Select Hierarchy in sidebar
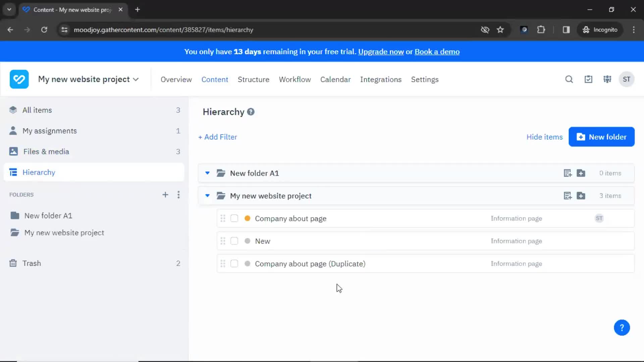The image size is (644, 362). click(94, 172)
